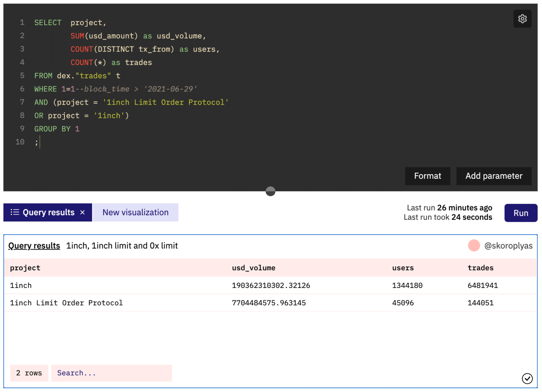The height and width of the screenshot is (392, 542).
Task: Select the 1inch Limit Order Protocol row
Action: pyautogui.click(x=66, y=303)
